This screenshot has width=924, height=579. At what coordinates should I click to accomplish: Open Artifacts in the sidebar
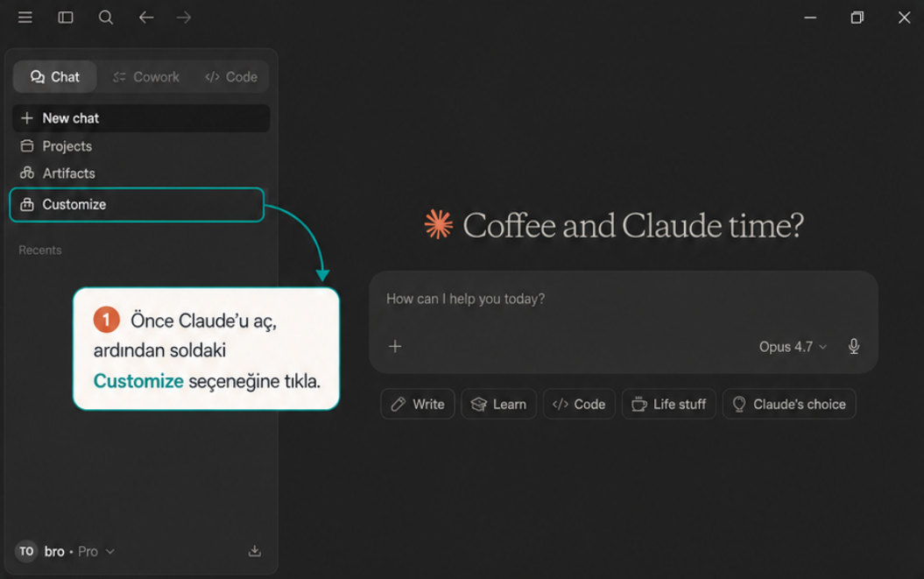(141, 173)
